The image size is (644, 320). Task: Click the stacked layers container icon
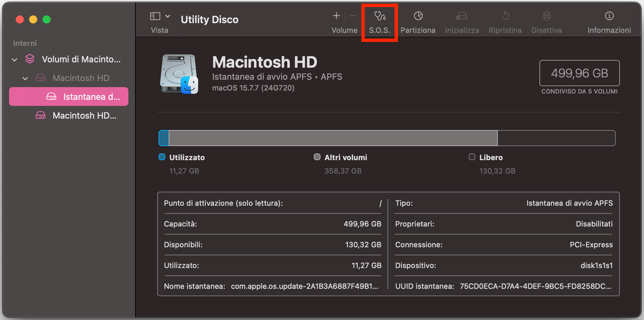(30, 59)
